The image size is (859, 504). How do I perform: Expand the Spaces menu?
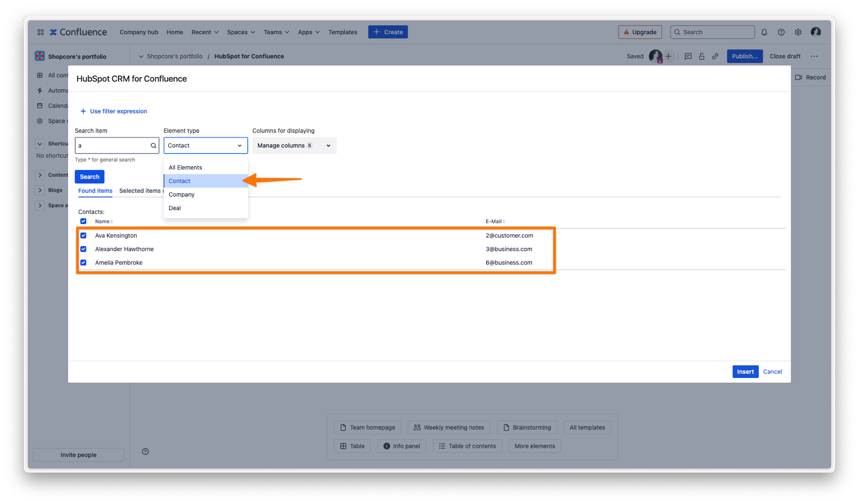tap(241, 32)
